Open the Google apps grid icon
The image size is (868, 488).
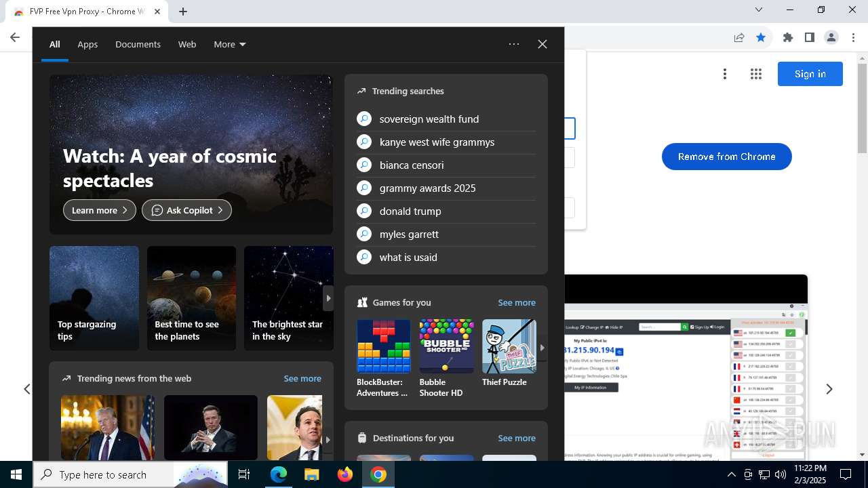click(x=756, y=74)
